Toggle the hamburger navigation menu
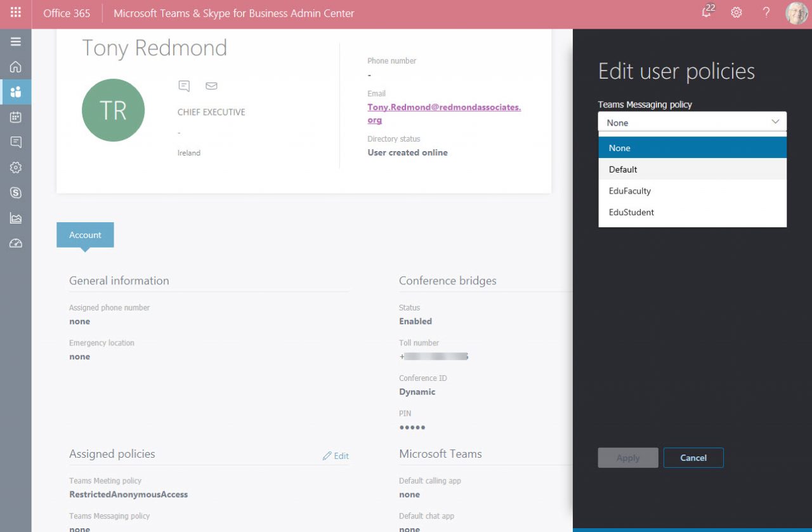Image resolution: width=812 pixels, height=532 pixels. (16, 42)
